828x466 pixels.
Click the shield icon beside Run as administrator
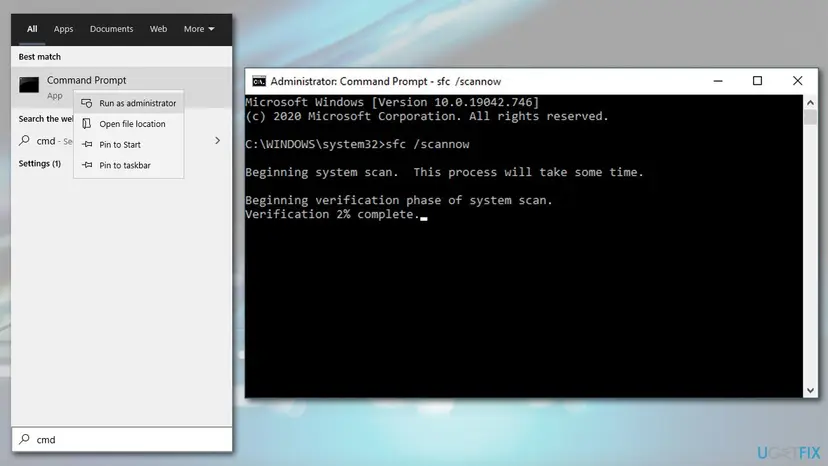click(x=87, y=103)
